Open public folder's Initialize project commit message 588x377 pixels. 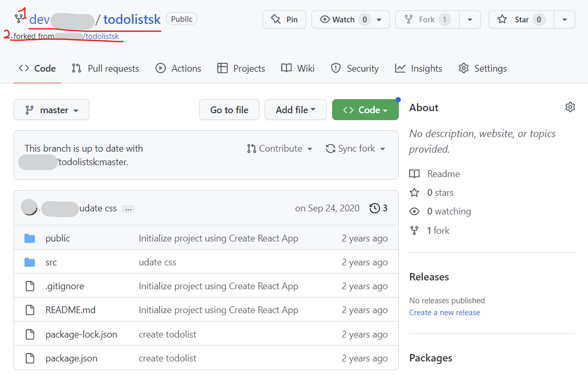pyautogui.click(x=219, y=238)
